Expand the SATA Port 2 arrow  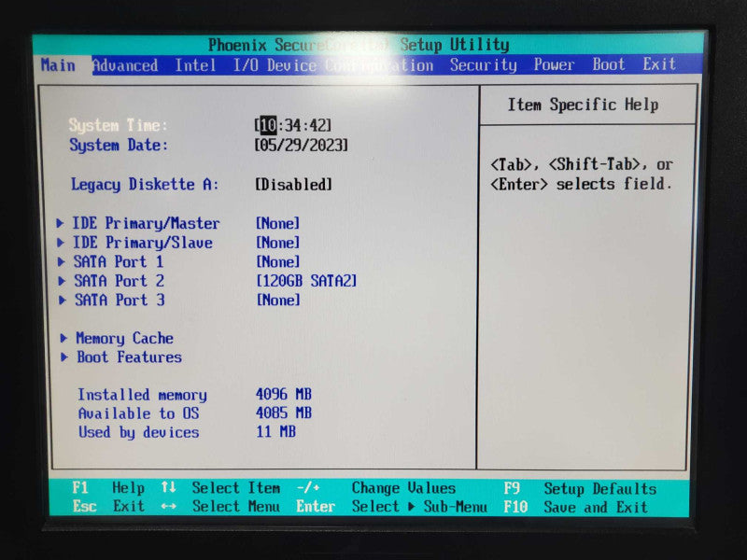point(62,281)
